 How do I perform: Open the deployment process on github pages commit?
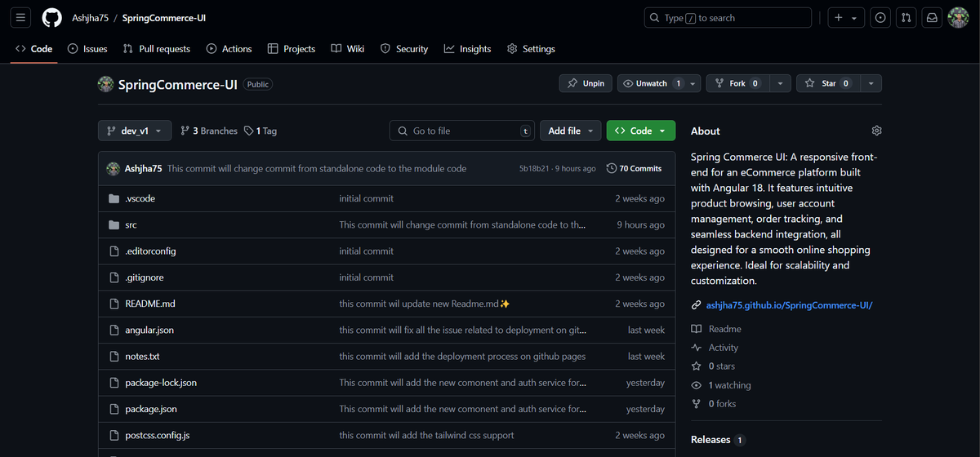point(462,357)
